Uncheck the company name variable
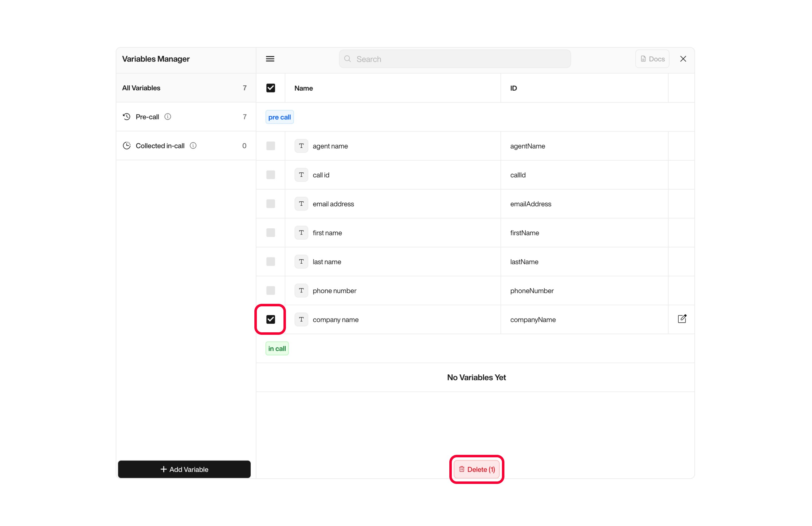Viewport: 812px width, 526px height. [x=270, y=319]
